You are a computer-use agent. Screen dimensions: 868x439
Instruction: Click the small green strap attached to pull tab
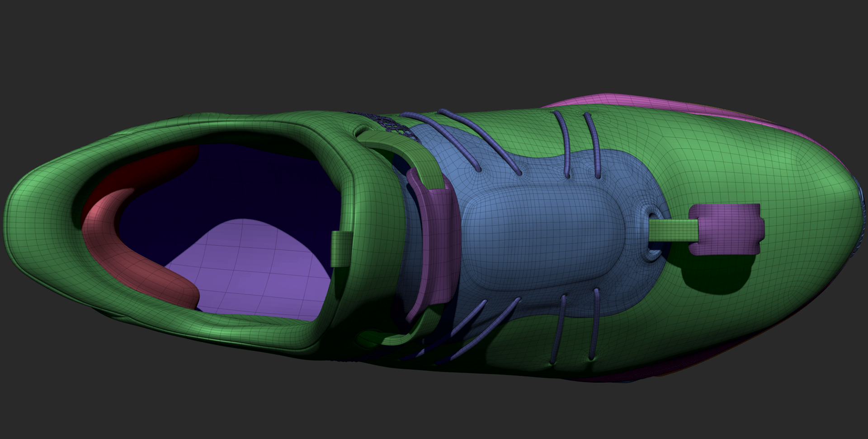(x=673, y=228)
